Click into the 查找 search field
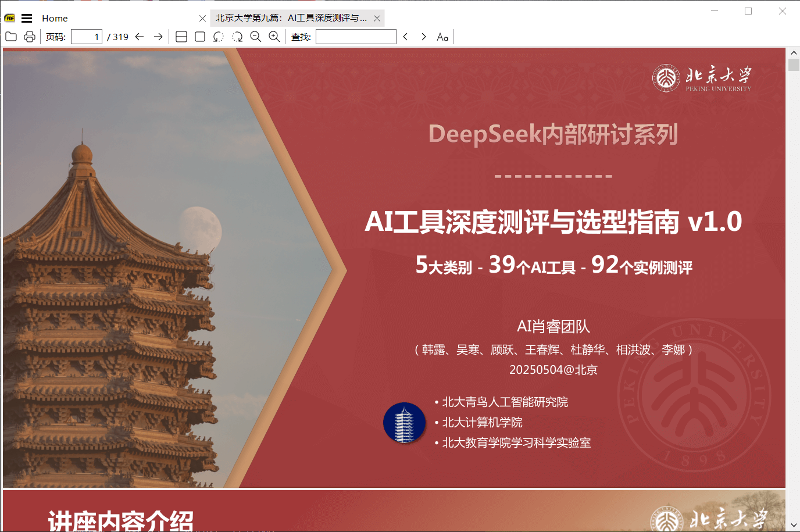The image size is (800, 532). [x=356, y=37]
